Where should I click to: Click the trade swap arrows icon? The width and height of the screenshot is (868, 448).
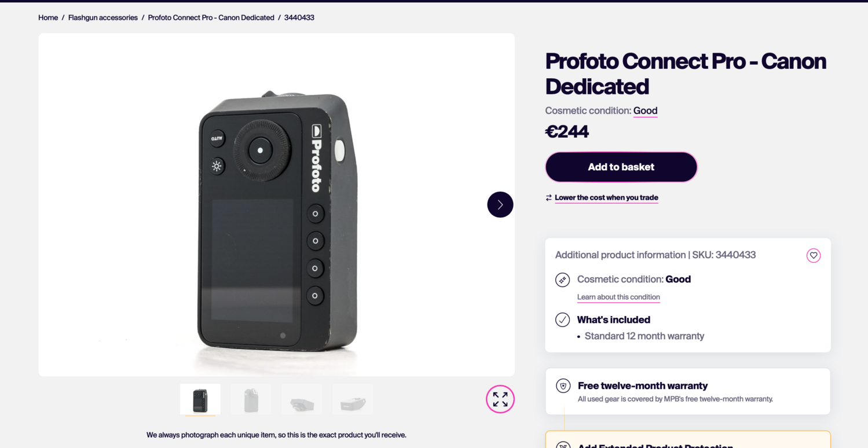(x=548, y=198)
